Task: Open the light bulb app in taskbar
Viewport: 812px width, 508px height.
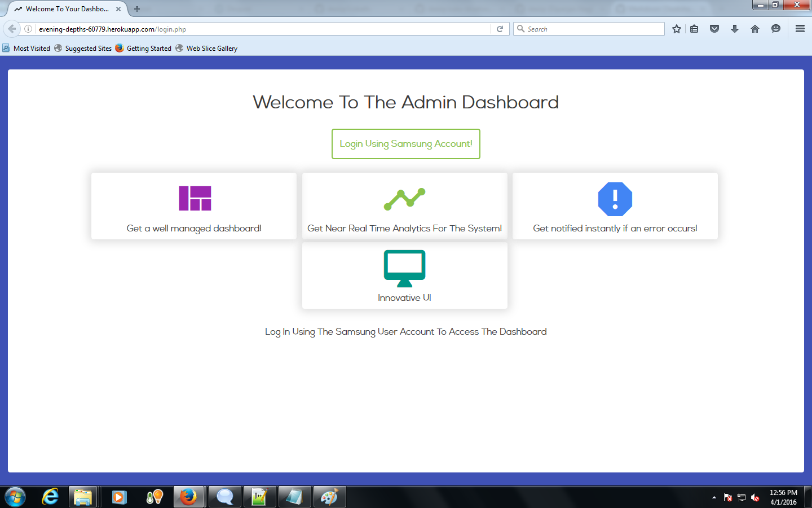Action: (x=154, y=497)
